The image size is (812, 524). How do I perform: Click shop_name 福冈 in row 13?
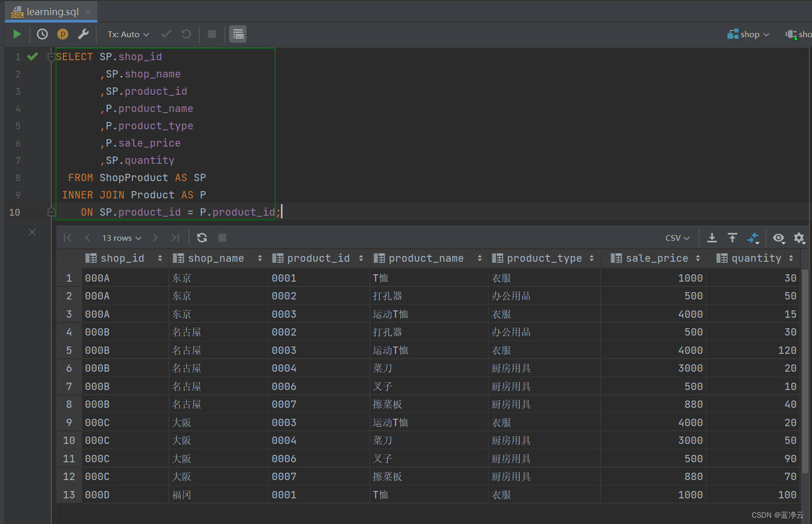click(x=219, y=495)
